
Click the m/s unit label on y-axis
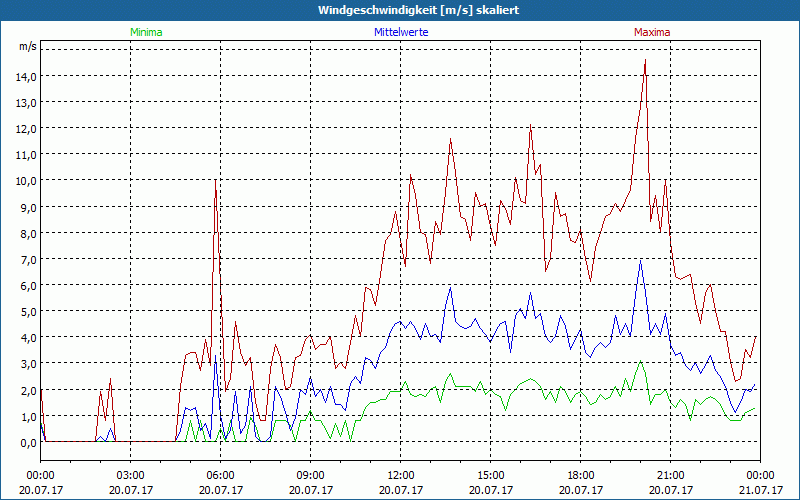coord(27,46)
